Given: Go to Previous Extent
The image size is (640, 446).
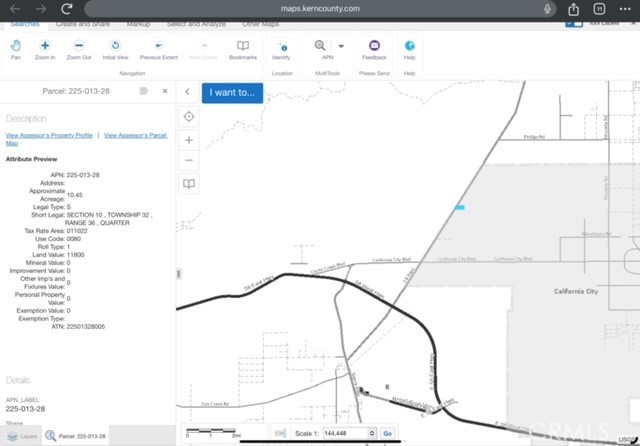Looking at the screenshot, I should coord(158,49).
